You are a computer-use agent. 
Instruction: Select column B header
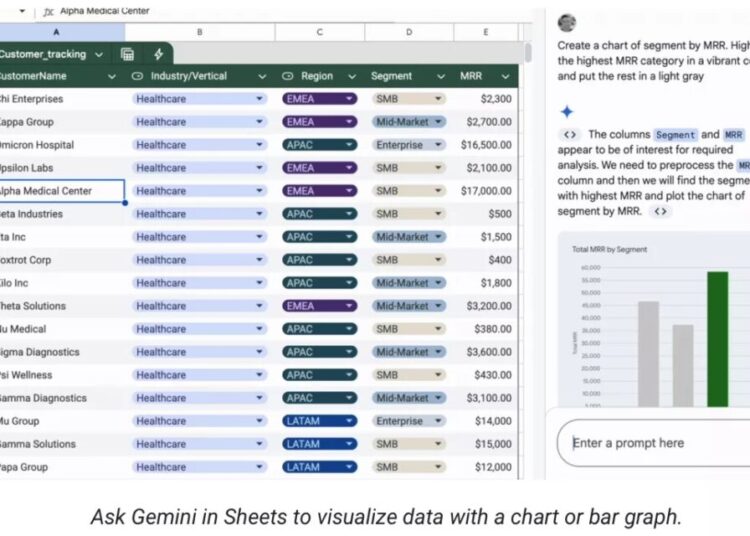click(200, 32)
